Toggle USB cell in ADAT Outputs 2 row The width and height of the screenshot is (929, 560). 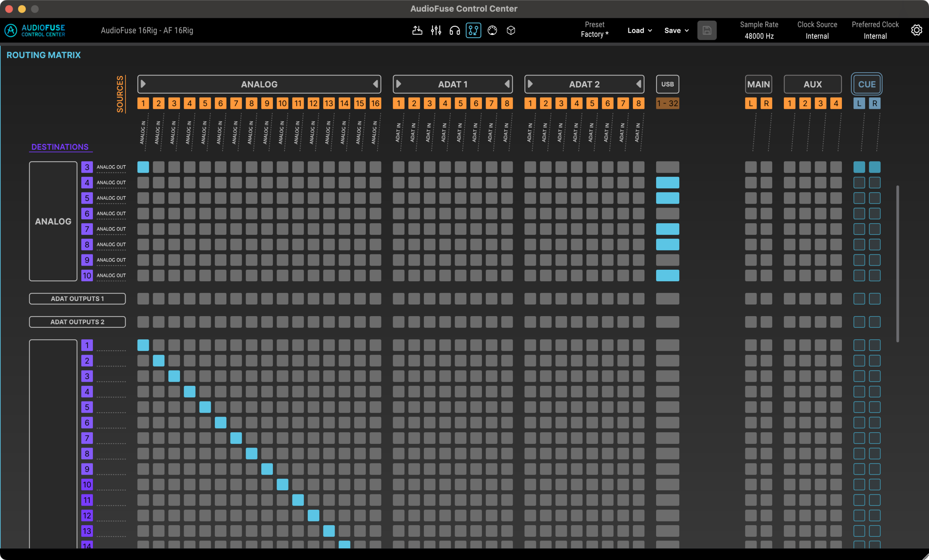pos(667,322)
